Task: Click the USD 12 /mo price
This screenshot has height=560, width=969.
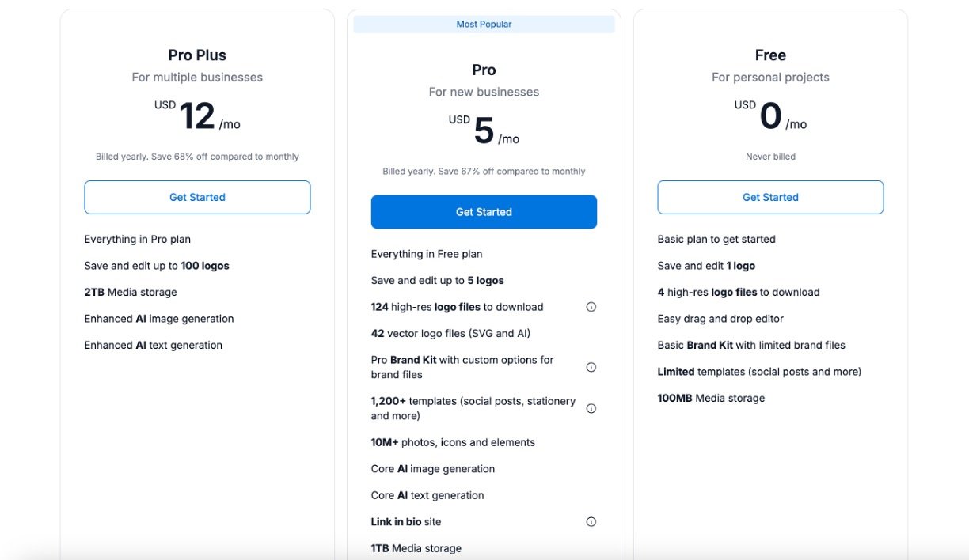Action: pyautogui.click(x=197, y=117)
